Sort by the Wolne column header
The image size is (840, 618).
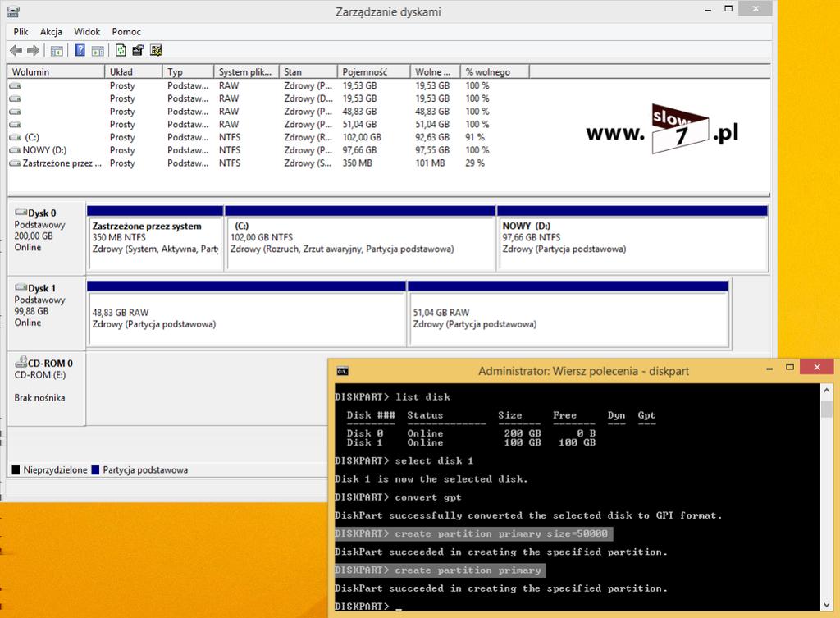click(436, 72)
